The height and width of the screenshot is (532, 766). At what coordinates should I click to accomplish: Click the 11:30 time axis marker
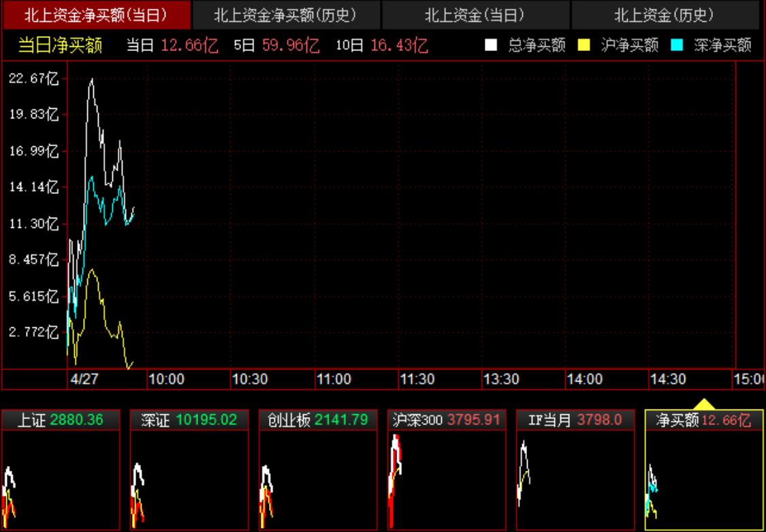coord(417,380)
